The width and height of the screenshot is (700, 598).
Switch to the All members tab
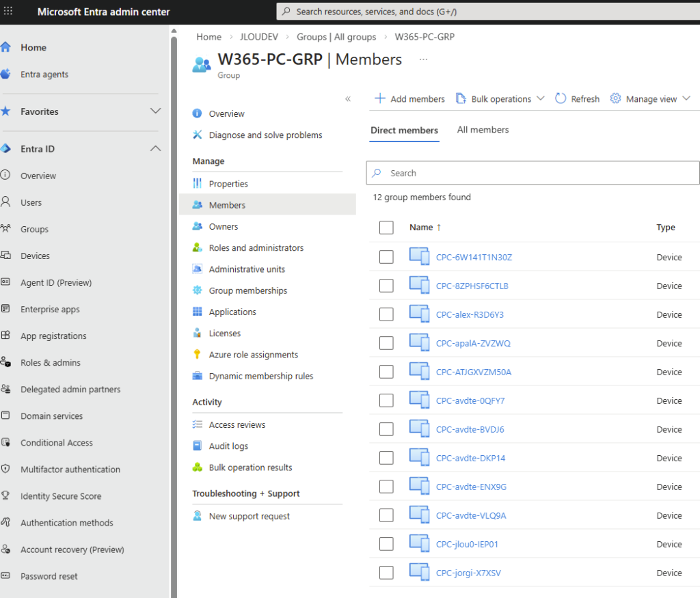[483, 130]
